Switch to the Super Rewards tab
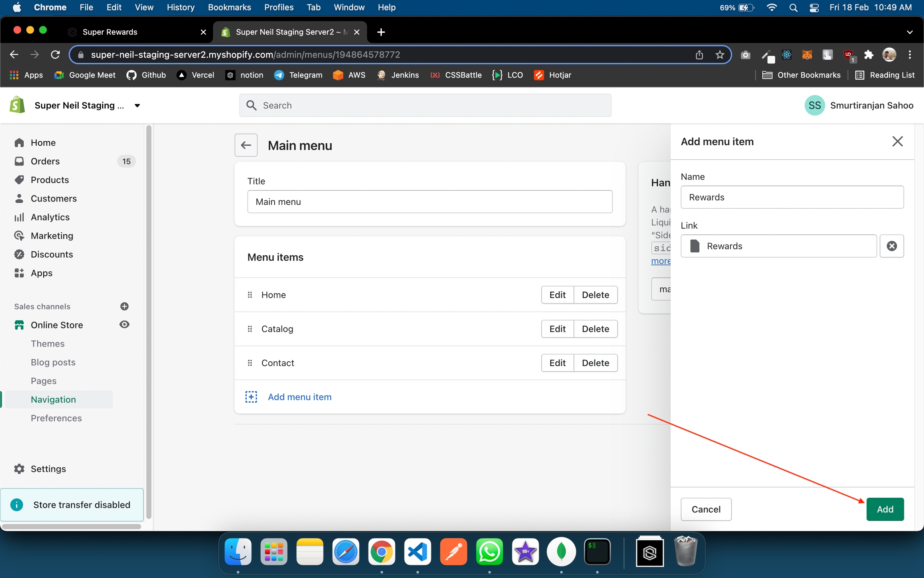The width and height of the screenshot is (924, 578). click(110, 32)
